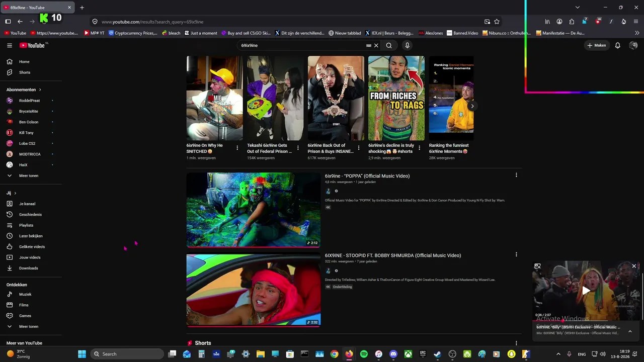Expand the Jij section chevron

pyautogui.click(x=15, y=193)
